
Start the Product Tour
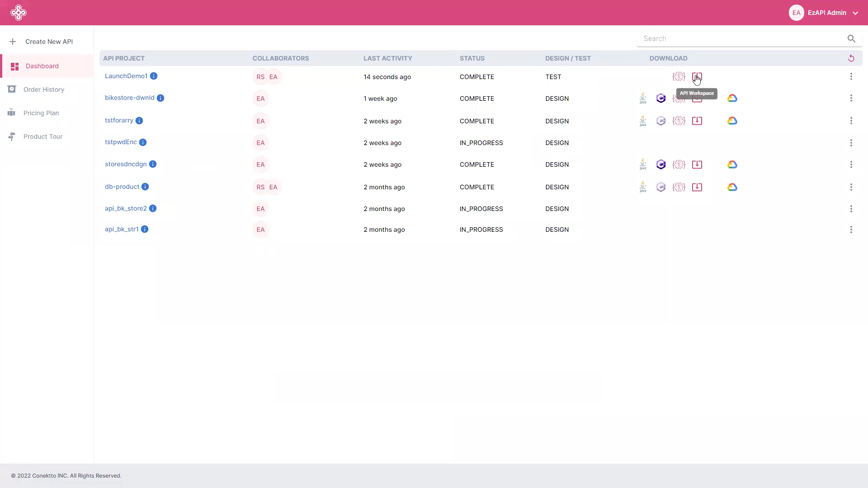click(43, 136)
